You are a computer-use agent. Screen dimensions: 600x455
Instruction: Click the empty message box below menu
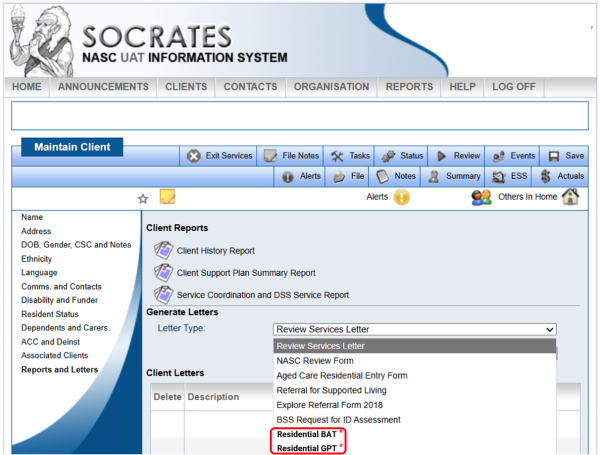300,116
